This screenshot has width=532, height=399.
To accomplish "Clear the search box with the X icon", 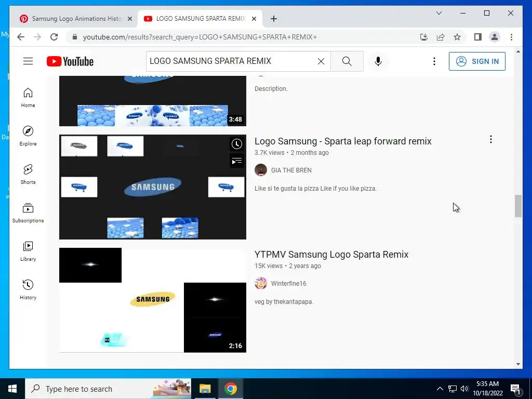I will point(321,61).
